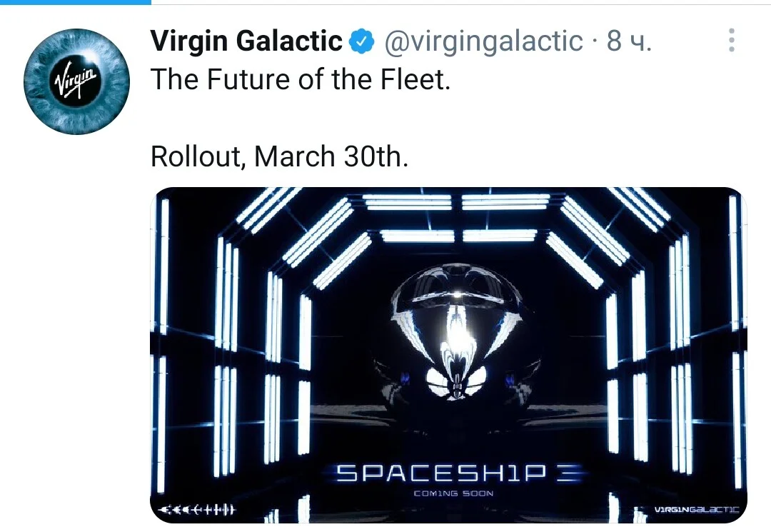
Task: Open the three-dot tweet options menu
Action: click(732, 40)
